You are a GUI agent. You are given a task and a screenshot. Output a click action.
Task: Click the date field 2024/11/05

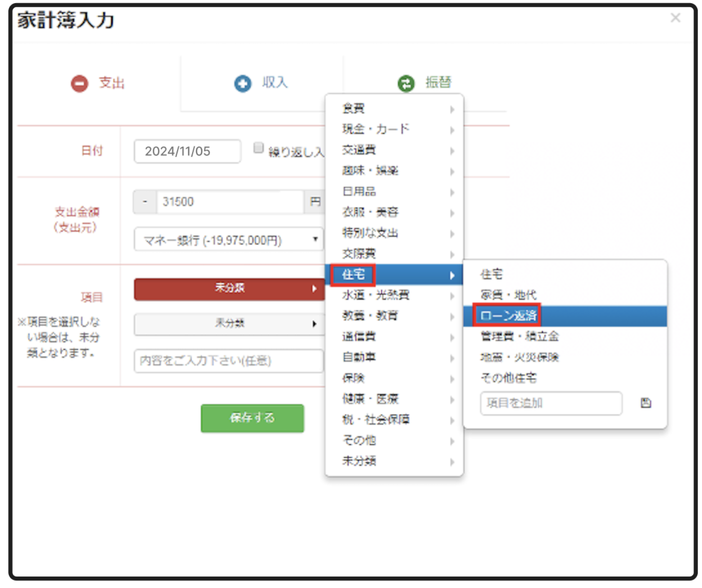pos(187,151)
